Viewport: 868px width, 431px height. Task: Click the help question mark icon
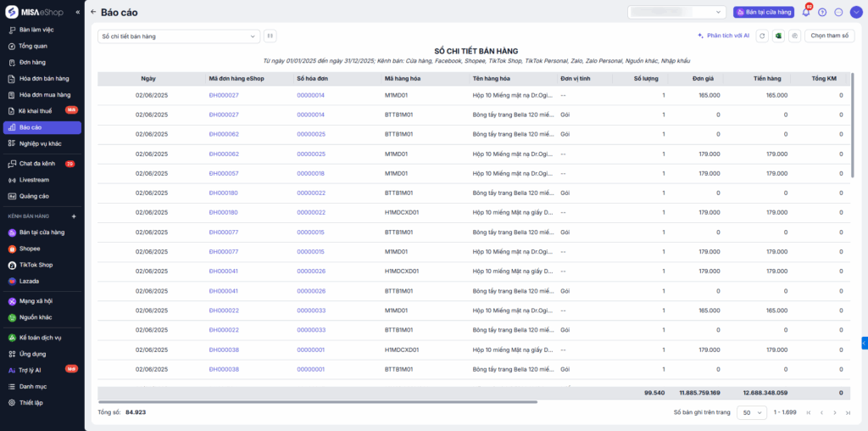822,12
